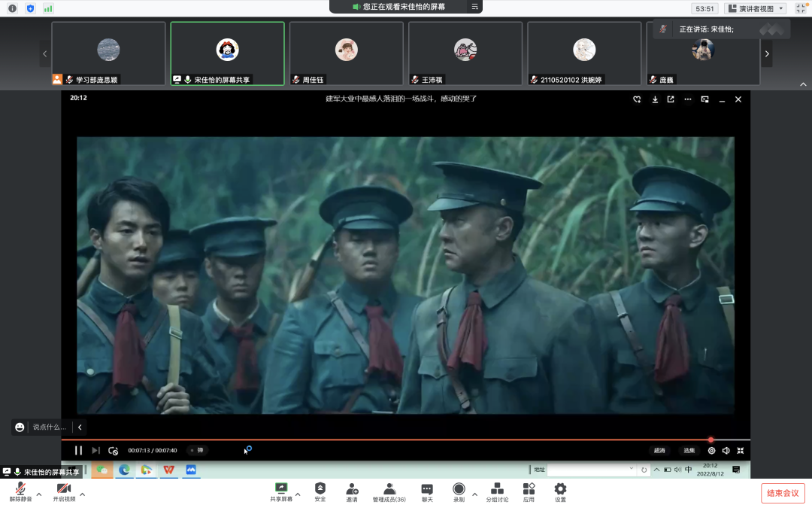This screenshot has height=508, width=812.
Task: Open the screen-share banner menu icon
Action: (x=474, y=7)
